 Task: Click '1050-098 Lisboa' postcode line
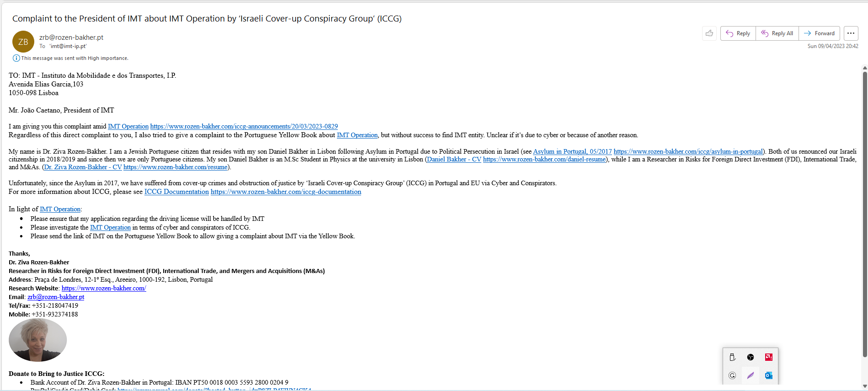pyautogui.click(x=33, y=93)
